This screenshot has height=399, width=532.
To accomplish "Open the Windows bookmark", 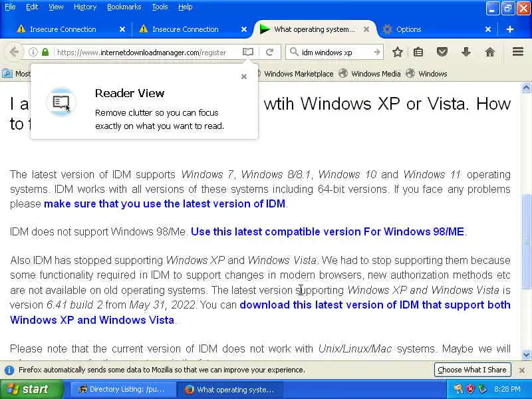I will coord(427,74).
